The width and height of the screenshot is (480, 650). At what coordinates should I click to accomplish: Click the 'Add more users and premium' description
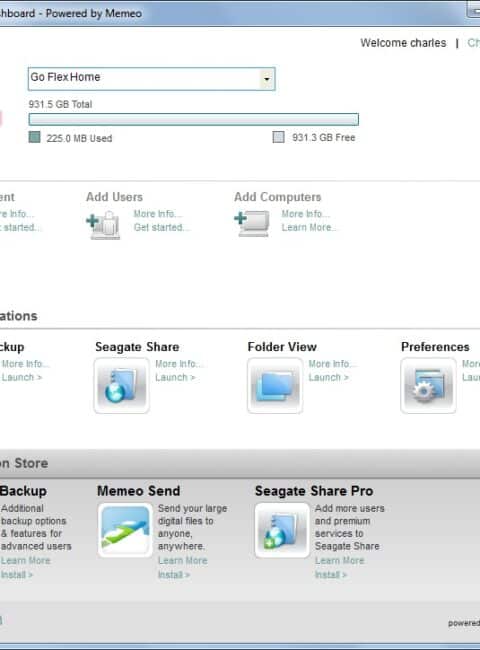[x=349, y=527]
